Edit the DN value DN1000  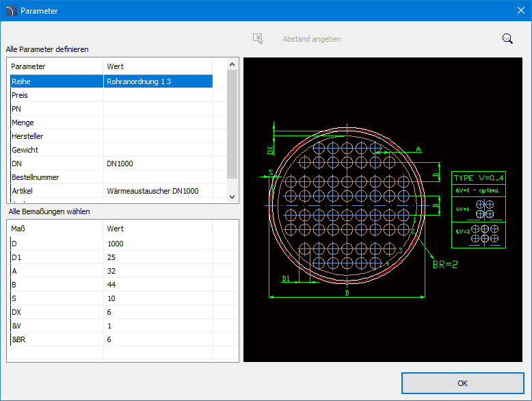click(157, 164)
